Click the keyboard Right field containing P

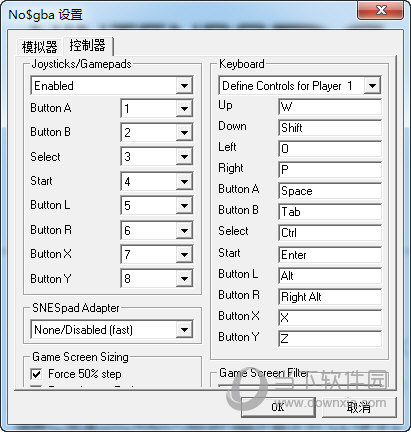330,170
